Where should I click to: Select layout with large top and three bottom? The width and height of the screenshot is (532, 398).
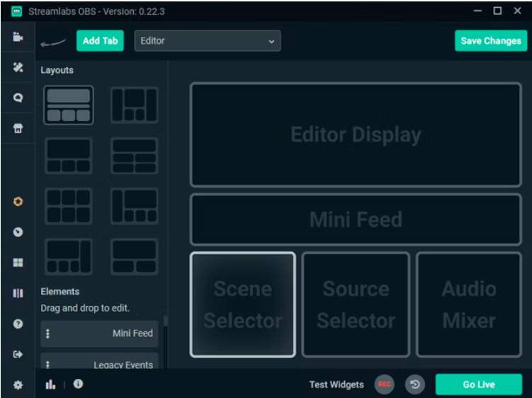[x=69, y=156]
